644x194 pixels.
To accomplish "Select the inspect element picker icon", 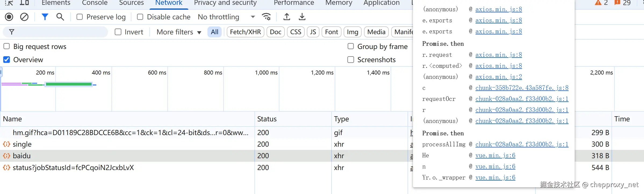I will [x=9, y=3].
